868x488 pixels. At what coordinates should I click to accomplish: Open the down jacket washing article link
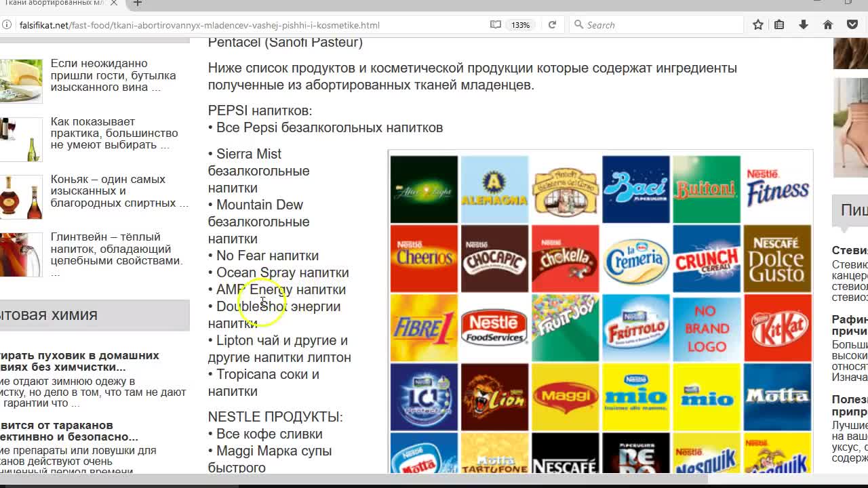(79, 361)
